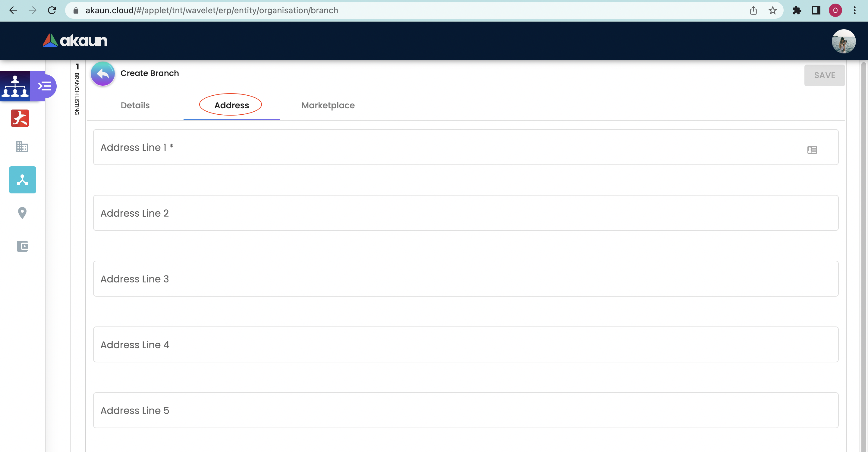The width and height of the screenshot is (868, 452).
Task: Bookmark page with the star icon
Action: point(773,11)
